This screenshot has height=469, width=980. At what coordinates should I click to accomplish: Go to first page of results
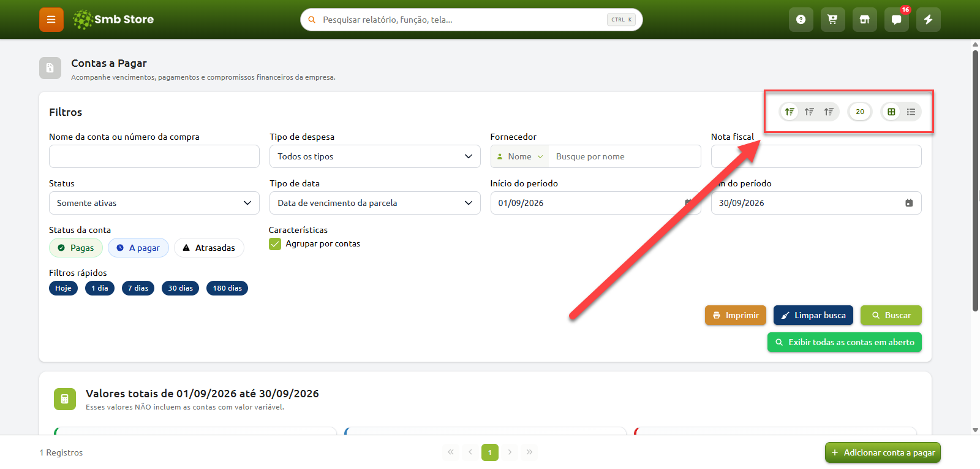tap(451, 452)
